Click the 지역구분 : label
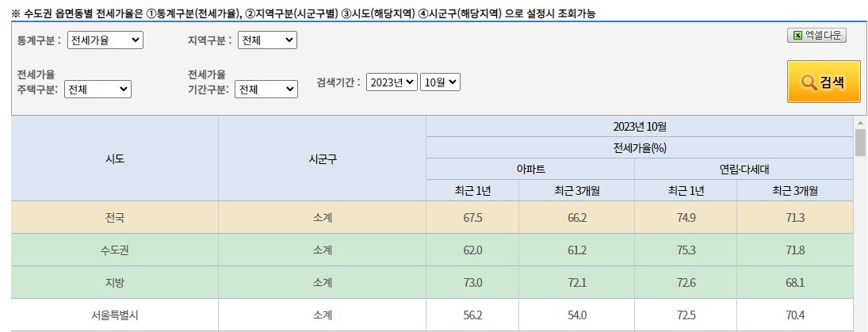The height and width of the screenshot is (332, 868). tap(210, 40)
